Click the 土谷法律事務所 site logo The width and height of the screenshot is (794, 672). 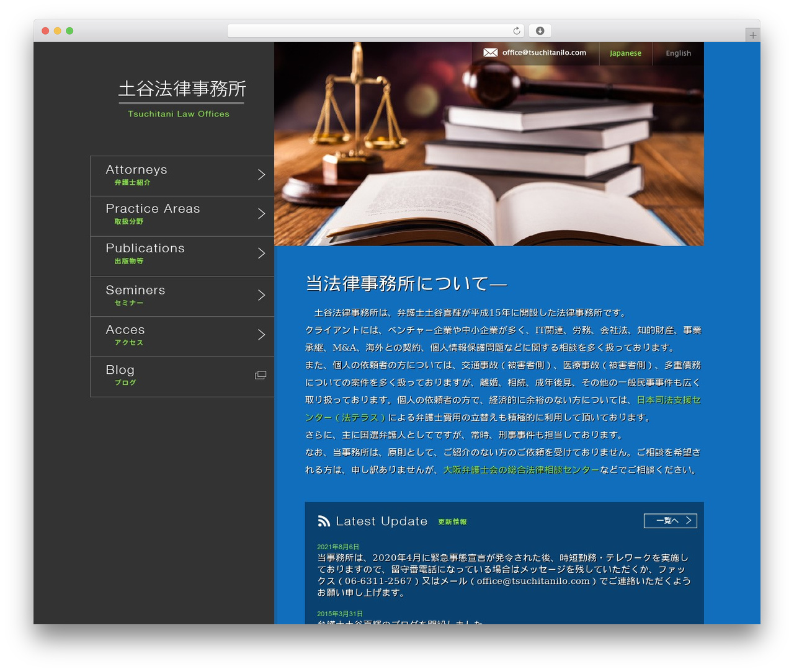(182, 89)
